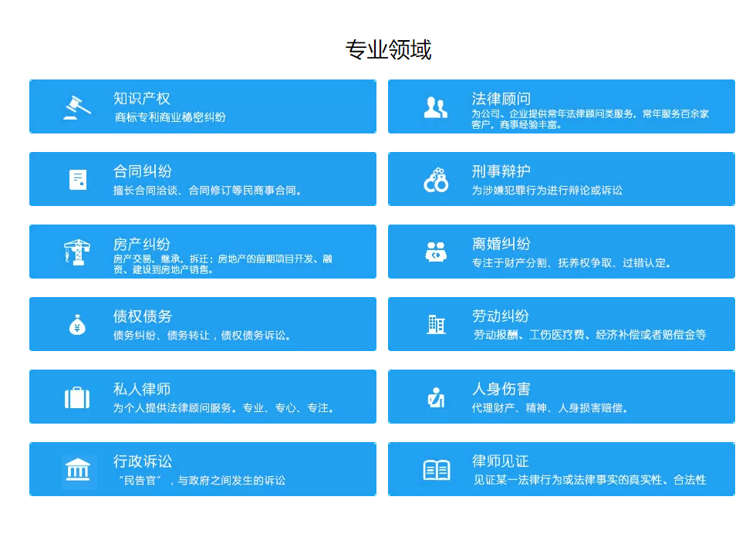Click the handcuffs icon for 刑事辩护

[x=436, y=180]
